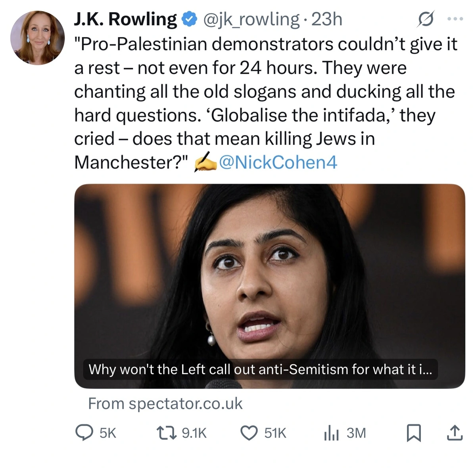Follow the "From spectator.co.uk" source link
This screenshot has height=468, width=476.
165,403
